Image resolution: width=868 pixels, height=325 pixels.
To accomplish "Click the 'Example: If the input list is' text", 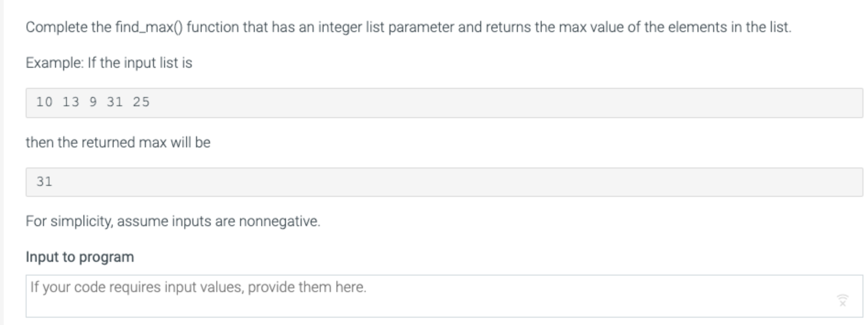I will [x=109, y=63].
